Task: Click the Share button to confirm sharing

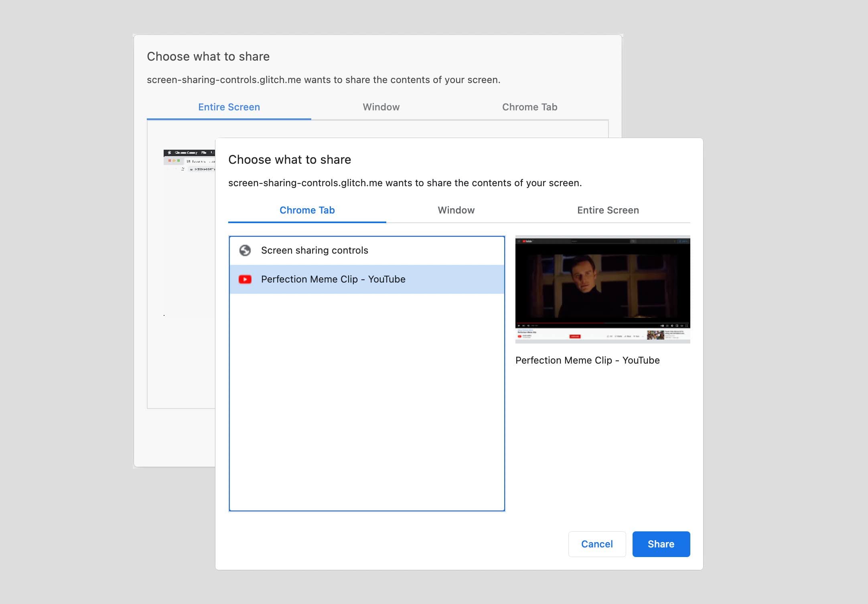Action: (661, 543)
